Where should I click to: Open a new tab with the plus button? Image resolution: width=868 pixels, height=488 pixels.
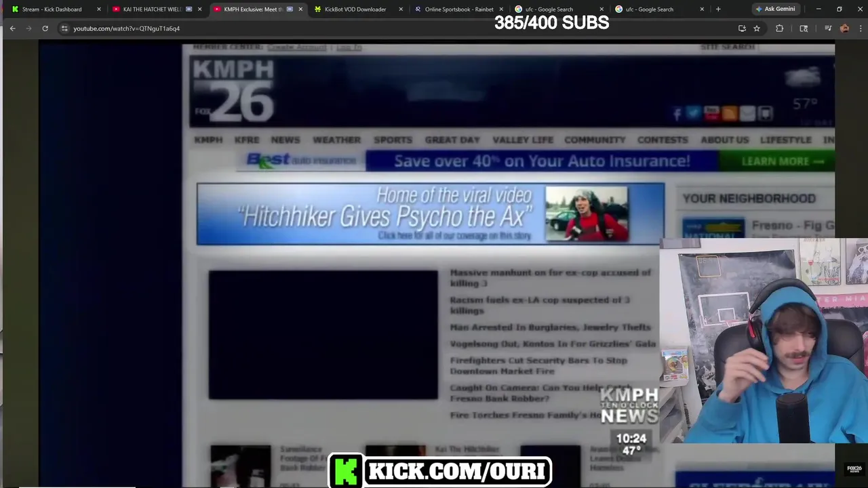point(718,9)
